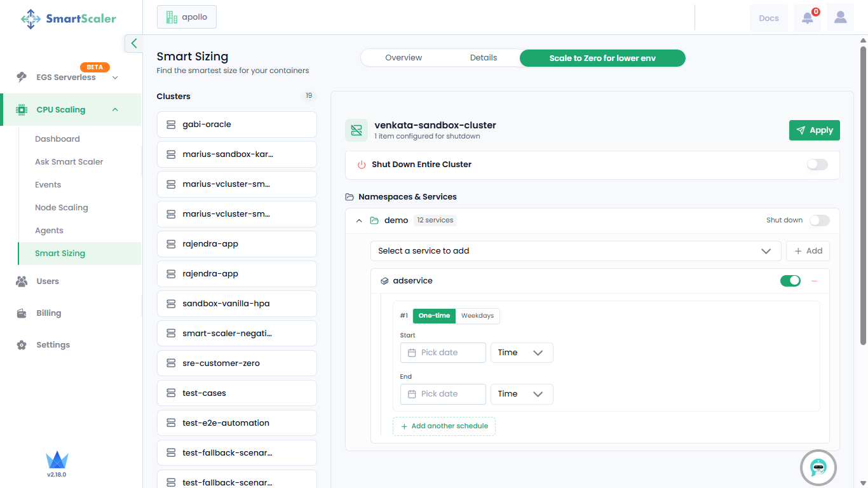Collapse the demo namespace chevron
This screenshot has width=868, height=488.
tap(359, 220)
